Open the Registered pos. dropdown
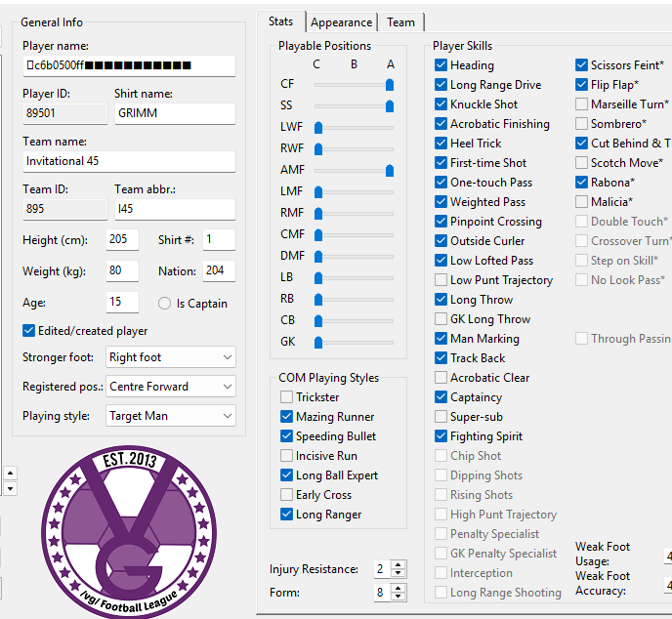Viewport: 672px width, 619px height. coord(171,387)
